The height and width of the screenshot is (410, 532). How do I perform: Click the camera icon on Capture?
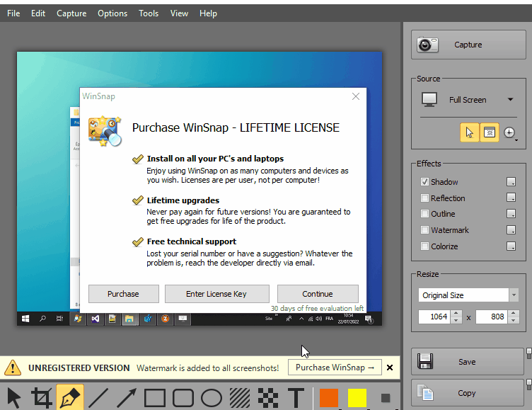click(x=427, y=45)
